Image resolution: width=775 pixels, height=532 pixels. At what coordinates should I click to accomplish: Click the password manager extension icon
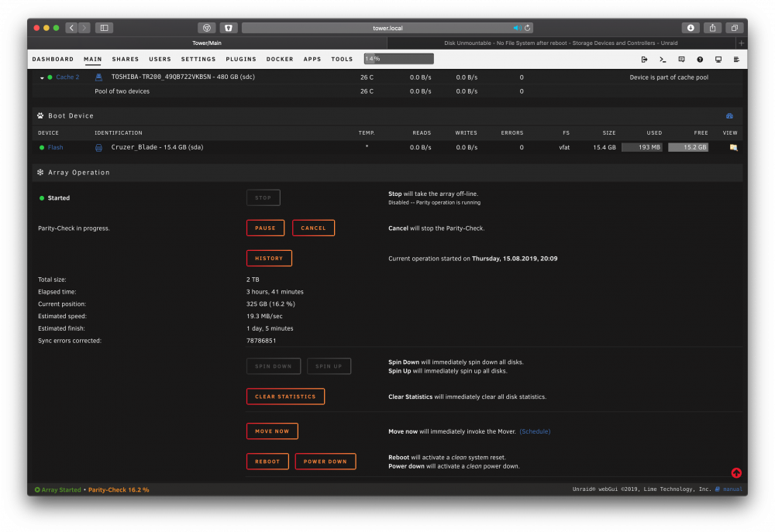(x=229, y=28)
